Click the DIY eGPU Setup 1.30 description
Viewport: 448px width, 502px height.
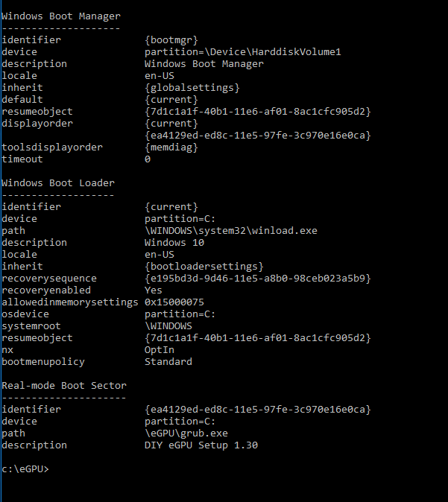click(x=201, y=445)
